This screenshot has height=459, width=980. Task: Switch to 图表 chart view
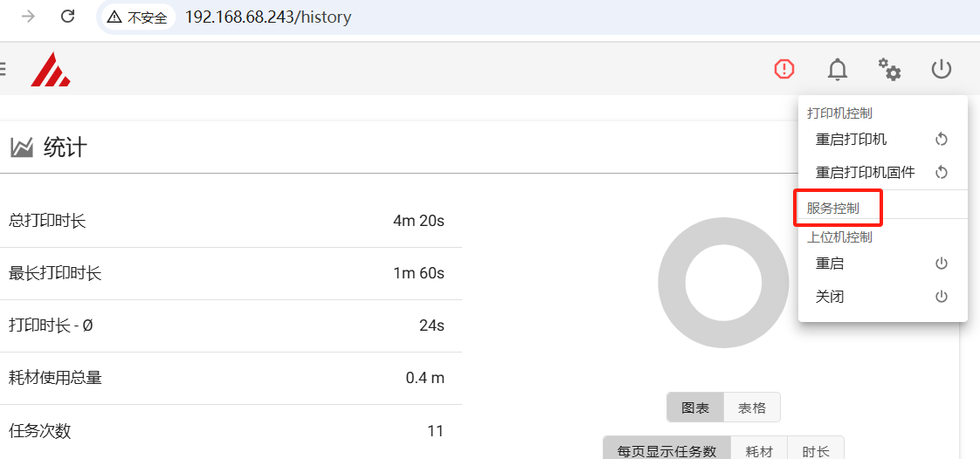(x=695, y=408)
